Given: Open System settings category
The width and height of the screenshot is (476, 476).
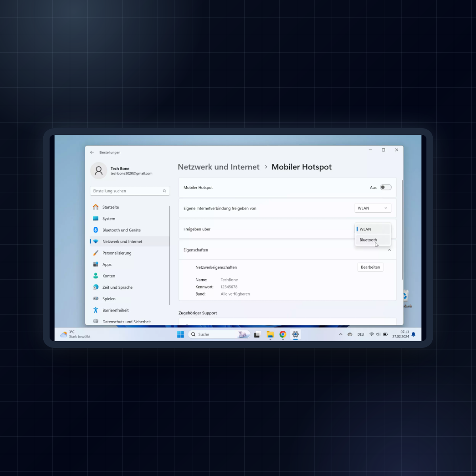Looking at the screenshot, I should click(x=130, y=219).
